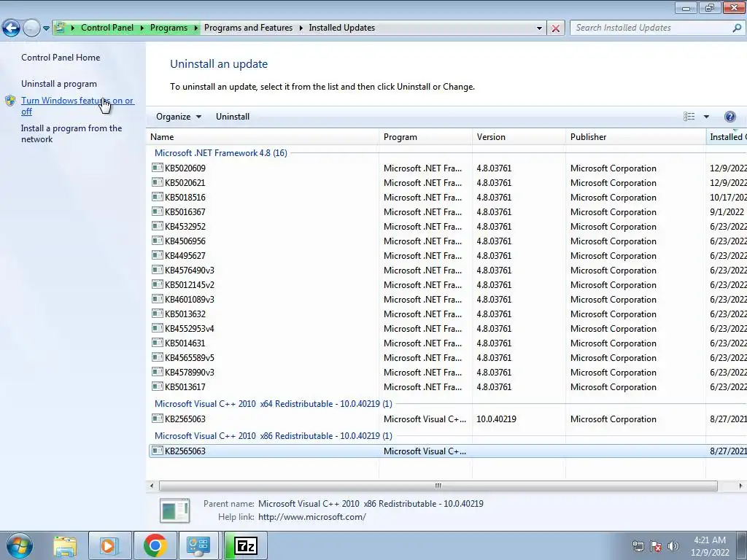Screen dimensions: 747x560
Task: Sort by the Version column header
Action: pyautogui.click(x=519, y=137)
